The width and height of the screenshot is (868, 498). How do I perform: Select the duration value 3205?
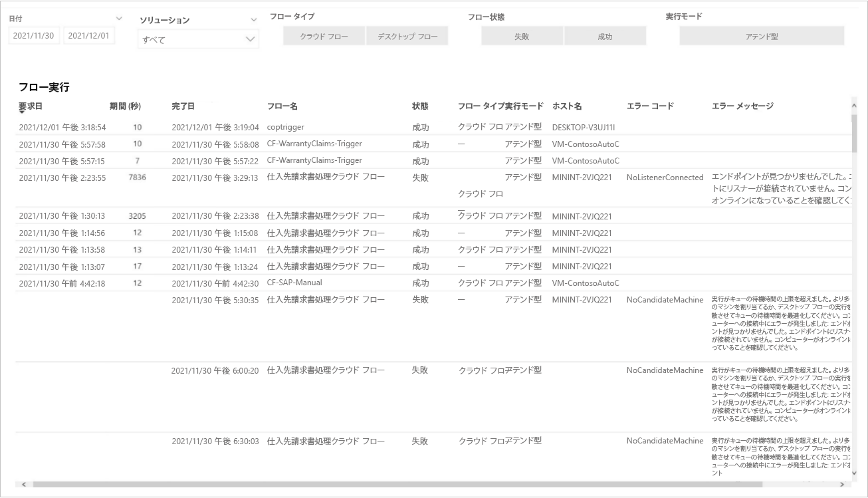[137, 215]
